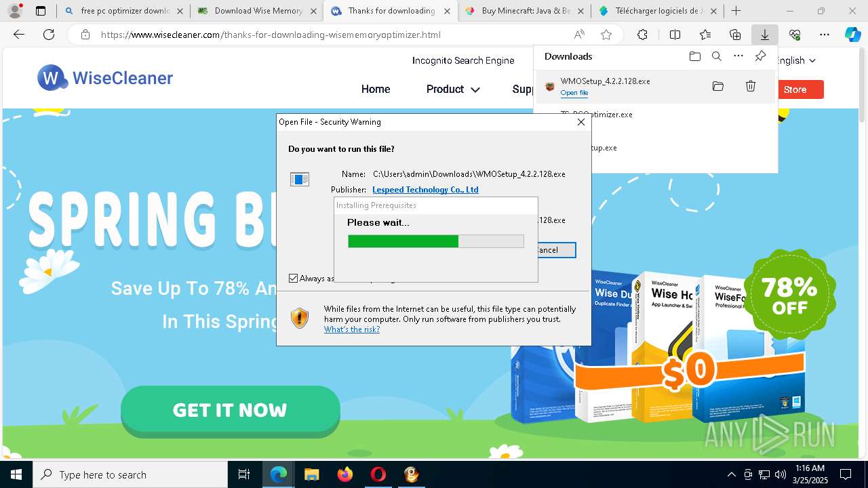The height and width of the screenshot is (488, 868).
Task: Click the 'Open file' link
Action: [574, 93]
